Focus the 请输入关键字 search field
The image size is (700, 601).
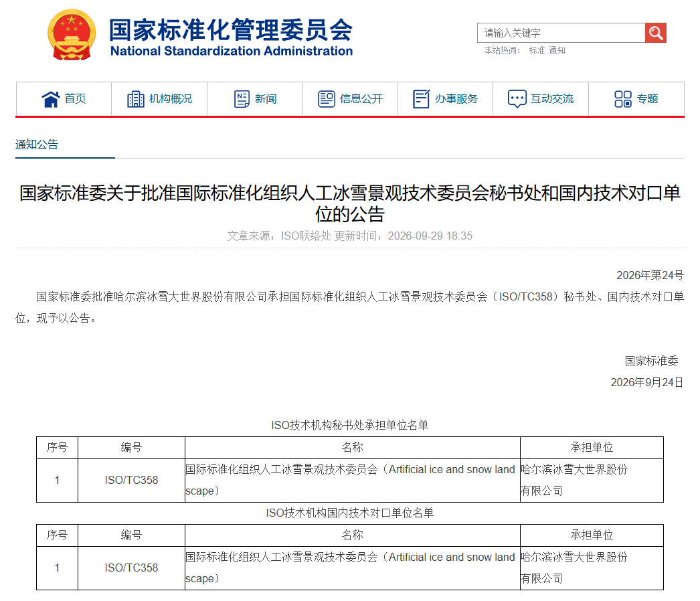click(x=561, y=33)
